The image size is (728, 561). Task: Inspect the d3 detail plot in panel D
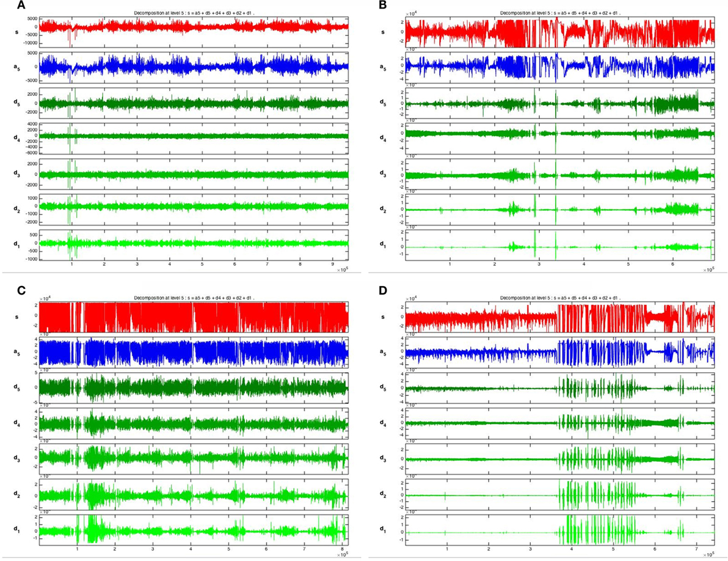coord(560,459)
